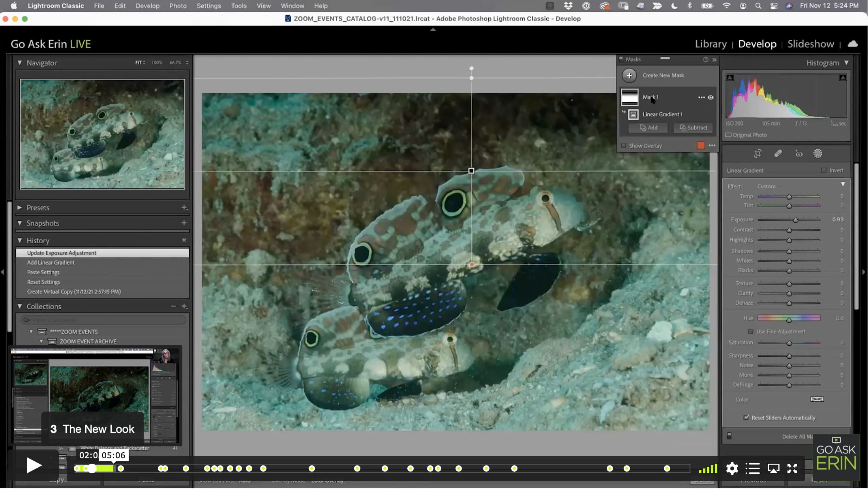Toggle the Original Photo checkbox
Screen dimensions: 868x489
pos(728,135)
